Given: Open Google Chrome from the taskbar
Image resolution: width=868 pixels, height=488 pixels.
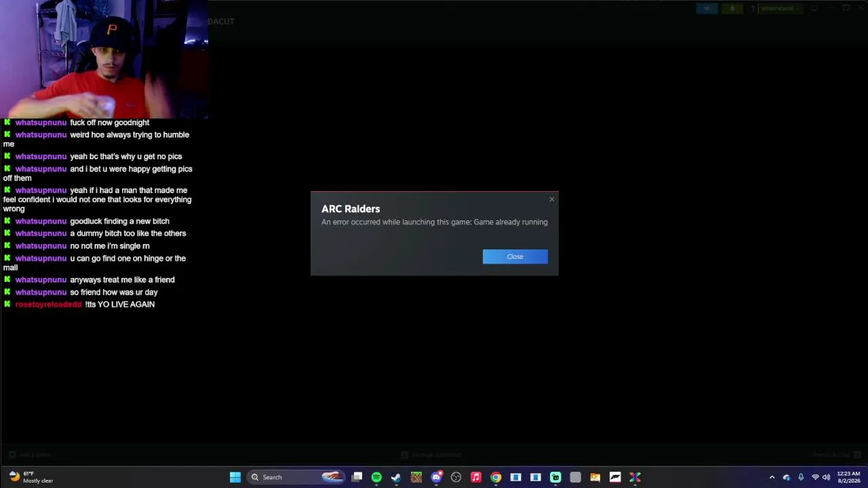Looking at the screenshot, I should [496, 477].
